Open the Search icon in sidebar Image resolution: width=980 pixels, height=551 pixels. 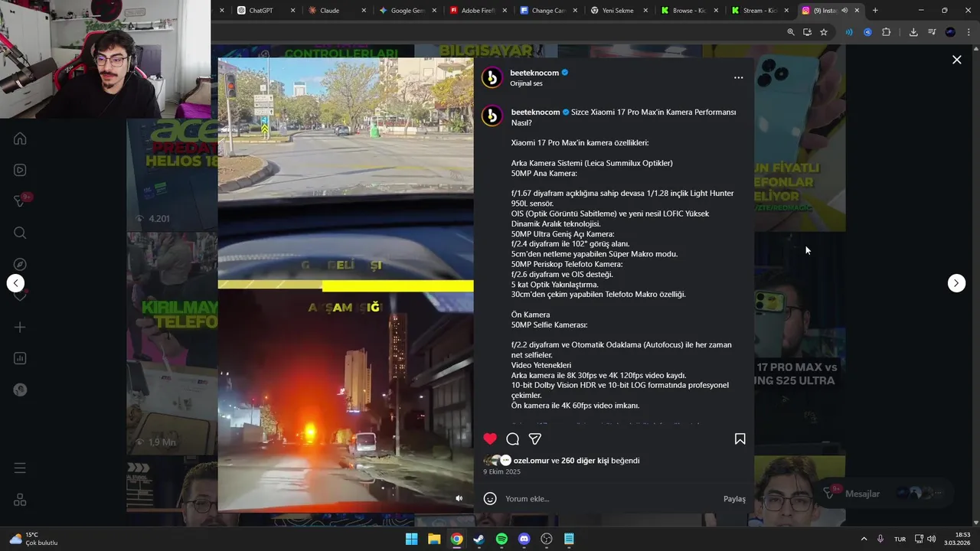click(20, 233)
